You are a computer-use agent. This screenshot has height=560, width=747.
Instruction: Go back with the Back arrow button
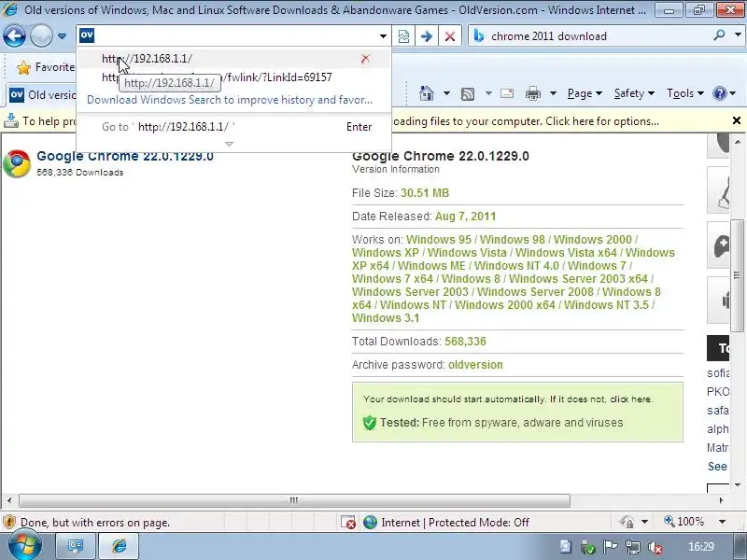(14, 35)
